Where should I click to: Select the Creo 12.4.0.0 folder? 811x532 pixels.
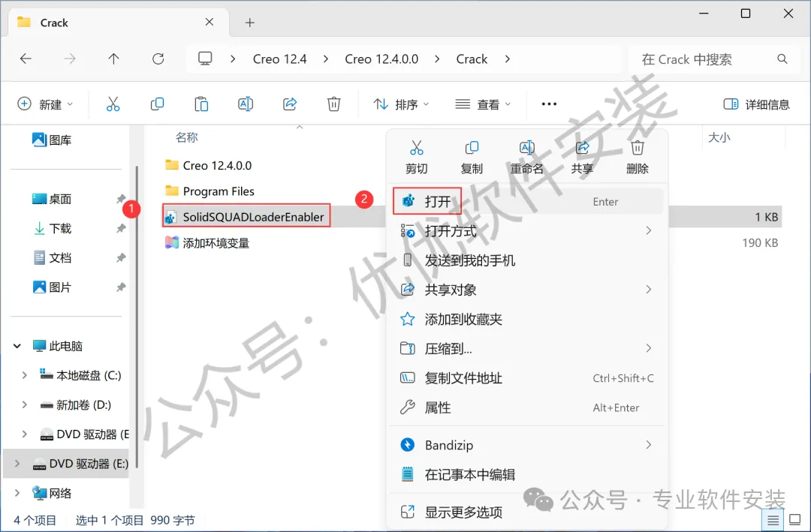point(209,165)
